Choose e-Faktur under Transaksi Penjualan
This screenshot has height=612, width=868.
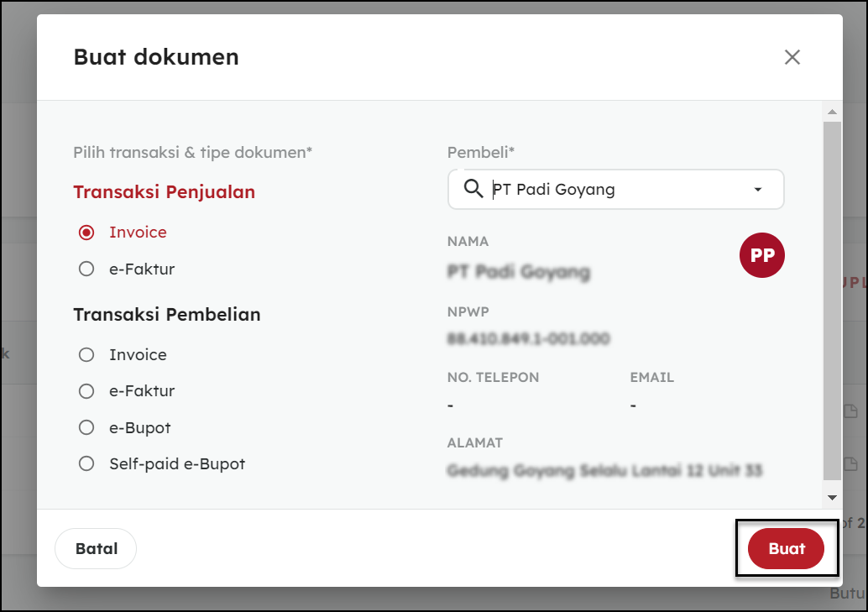click(x=86, y=269)
